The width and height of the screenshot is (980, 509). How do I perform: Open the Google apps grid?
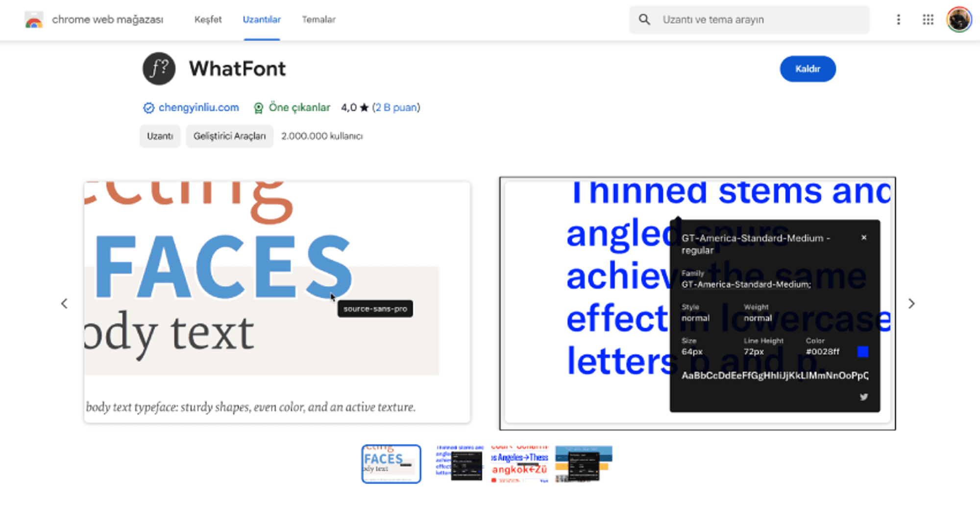[928, 20]
